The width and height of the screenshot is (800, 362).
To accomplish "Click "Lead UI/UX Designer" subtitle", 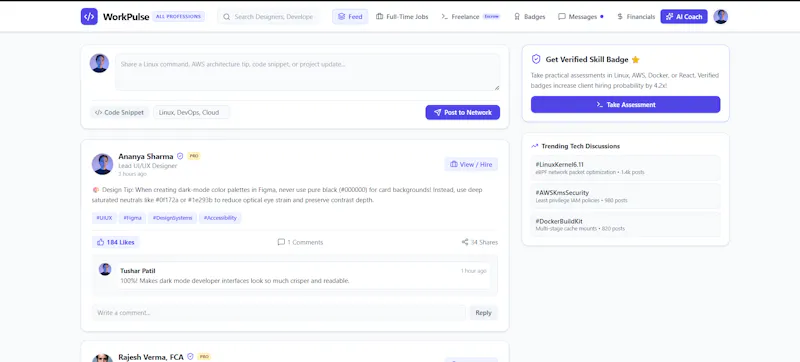I will 147,166.
